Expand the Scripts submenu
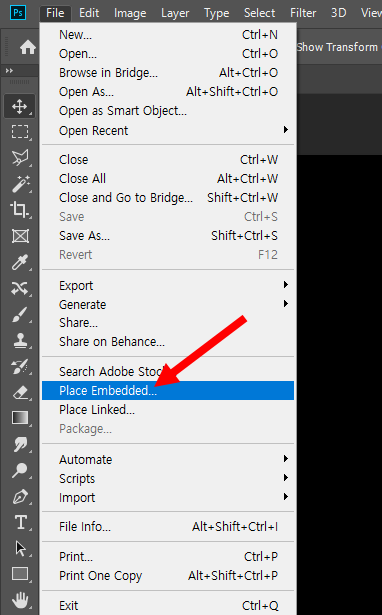The height and width of the screenshot is (615, 382). (x=168, y=478)
